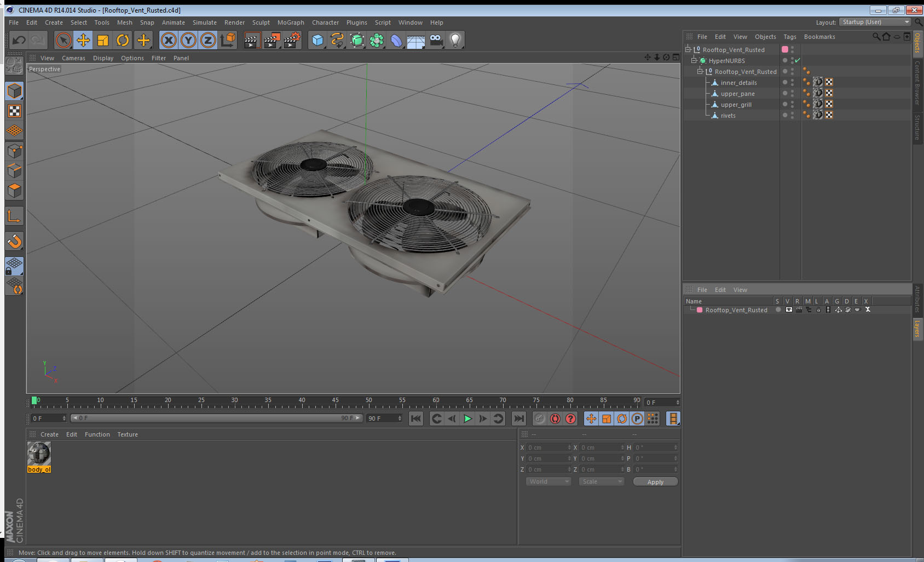Select the inner_details object

[738, 83]
